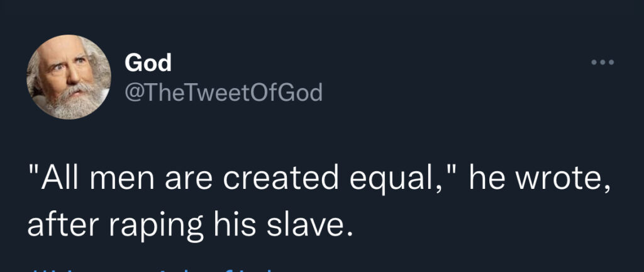Open the three-dot more options menu
The image size is (644, 272).
[x=602, y=62]
